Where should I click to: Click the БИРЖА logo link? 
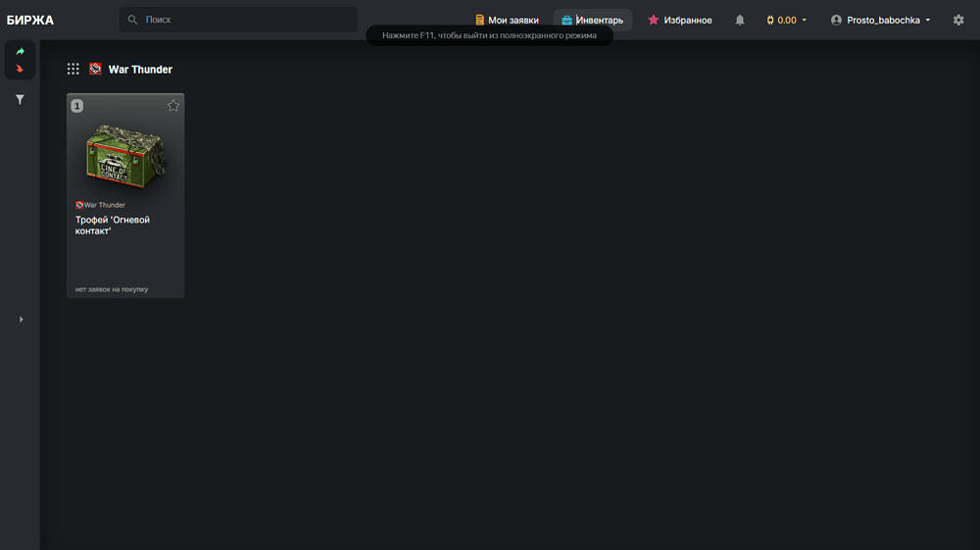pyautogui.click(x=30, y=20)
